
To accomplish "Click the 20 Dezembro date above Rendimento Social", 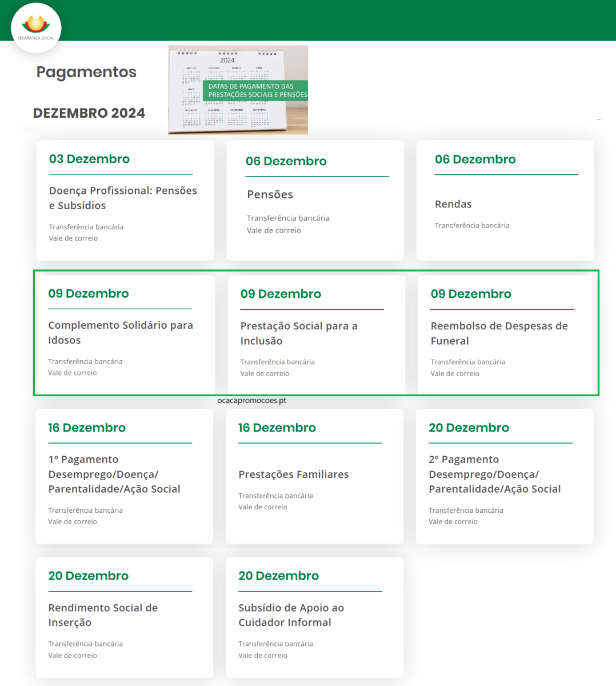I will [88, 576].
